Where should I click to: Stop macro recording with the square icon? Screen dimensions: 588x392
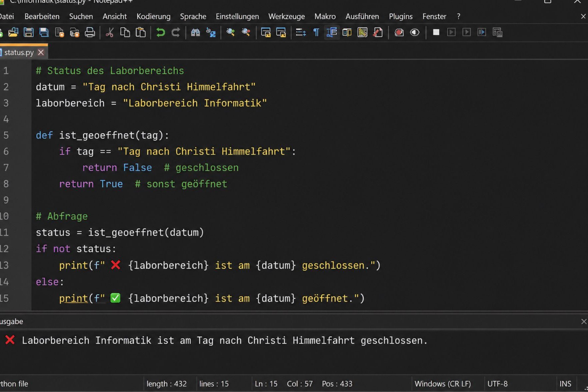coord(436,32)
